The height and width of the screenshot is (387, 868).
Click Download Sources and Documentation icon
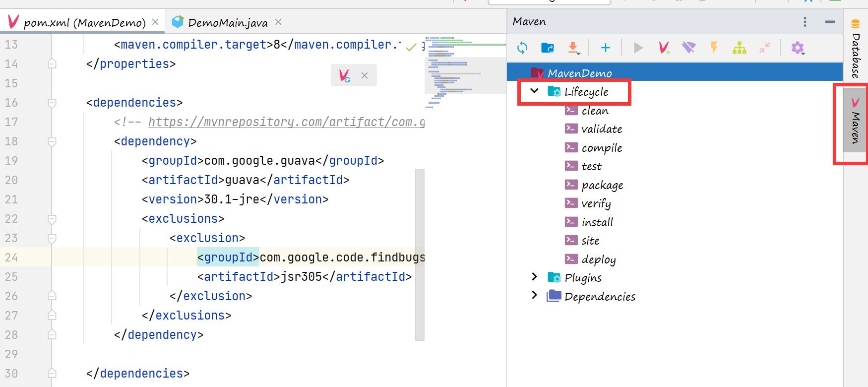point(573,48)
